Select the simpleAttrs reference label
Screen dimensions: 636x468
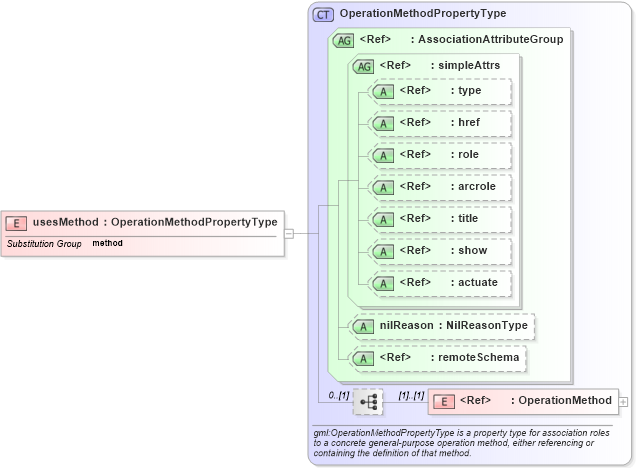click(440, 65)
